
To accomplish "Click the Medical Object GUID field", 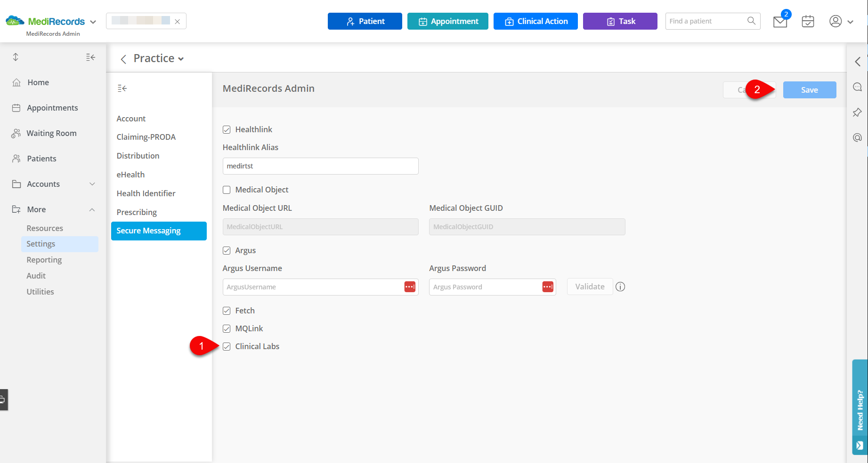I will pyautogui.click(x=527, y=227).
